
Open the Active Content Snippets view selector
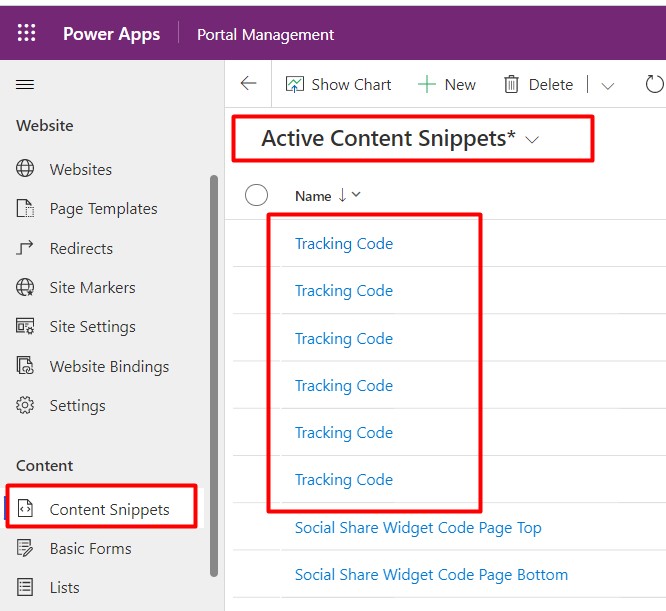click(400, 138)
